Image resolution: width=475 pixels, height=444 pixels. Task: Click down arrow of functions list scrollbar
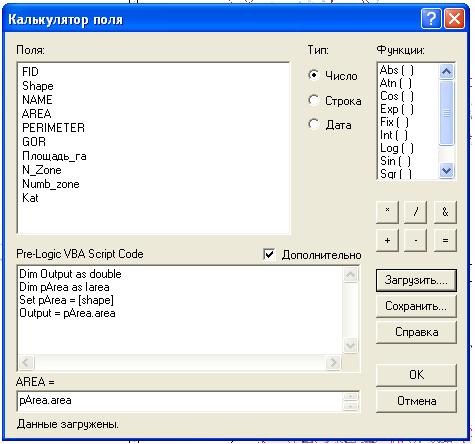[x=446, y=171]
